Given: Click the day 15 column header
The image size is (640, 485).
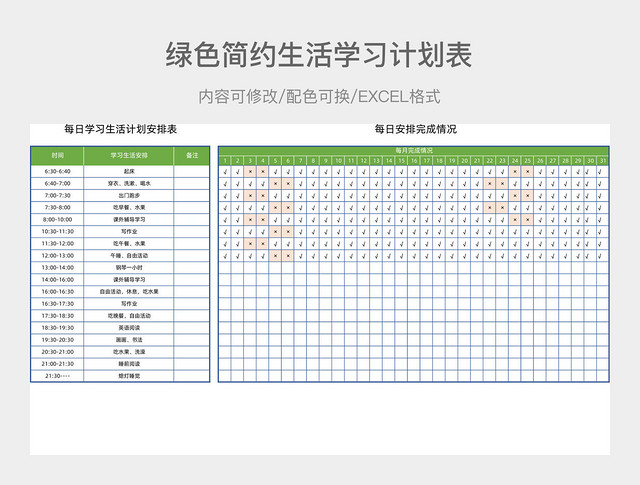Looking at the screenshot, I should pyautogui.click(x=402, y=161).
